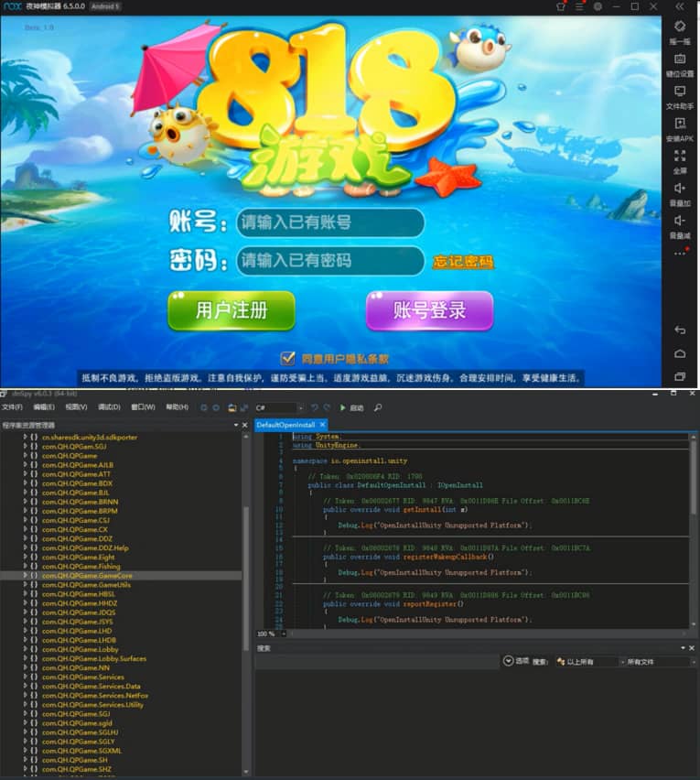700x780 pixels.
Task: Open the 编辑(E) menu
Action: tap(44, 406)
